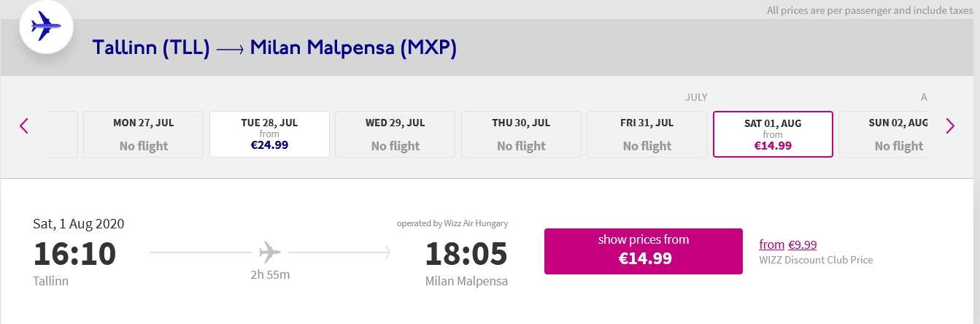Click the gray plane icon above 2h 55m
The height and width of the screenshot is (324, 980).
[270, 253]
